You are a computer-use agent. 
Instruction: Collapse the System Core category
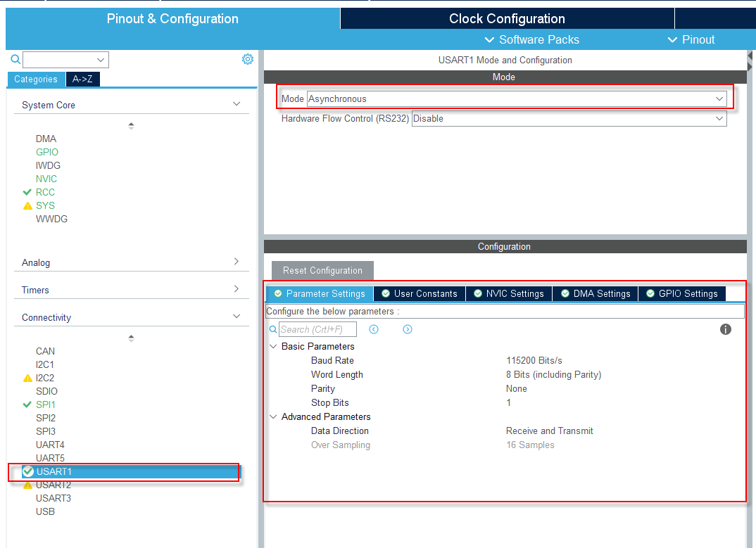[x=237, y=104]
